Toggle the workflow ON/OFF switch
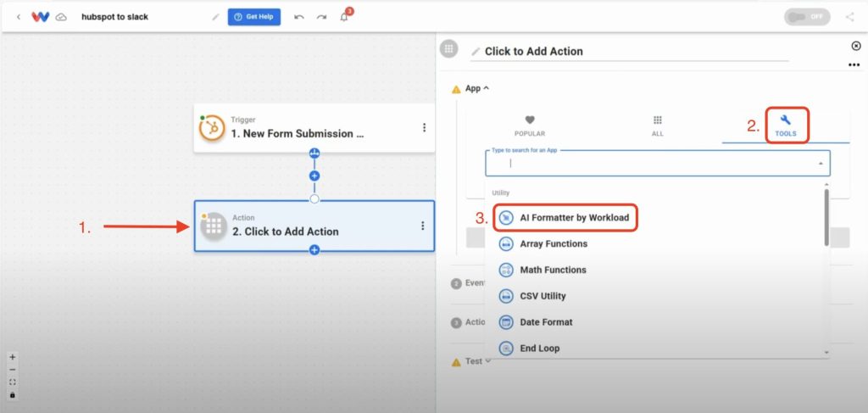 tap(807, 17)
